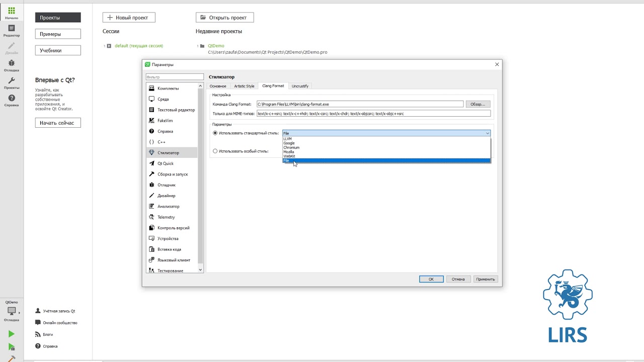Select the Telemetry settings category
This screenshot has width=644, height=362.
172,217
